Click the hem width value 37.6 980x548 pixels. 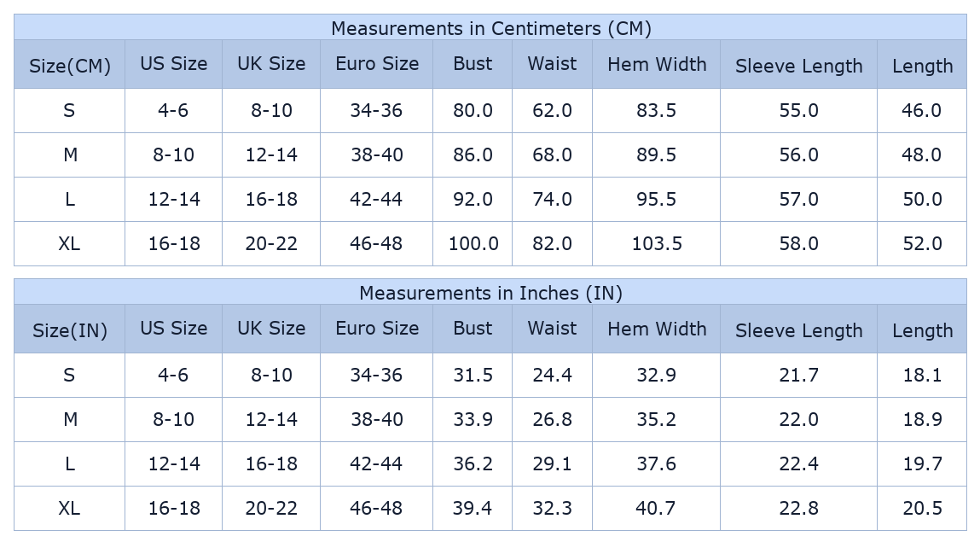point(657,463)
